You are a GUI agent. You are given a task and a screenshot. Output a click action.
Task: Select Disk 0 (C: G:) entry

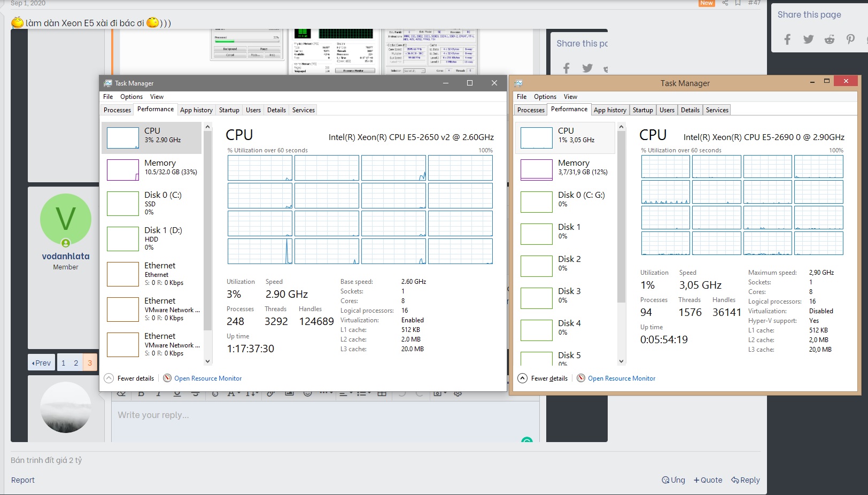click(x=565, y=202)
